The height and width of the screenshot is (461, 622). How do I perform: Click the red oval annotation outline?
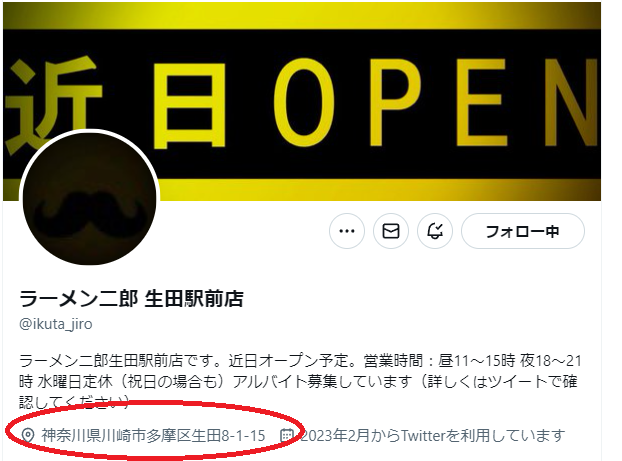click(x=156, y=432)
